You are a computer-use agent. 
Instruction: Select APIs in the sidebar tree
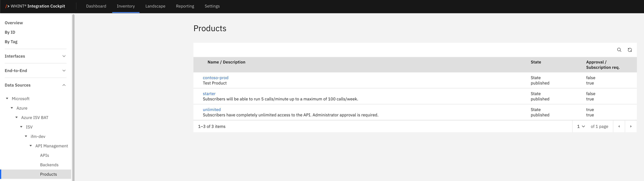pos(45,155)
